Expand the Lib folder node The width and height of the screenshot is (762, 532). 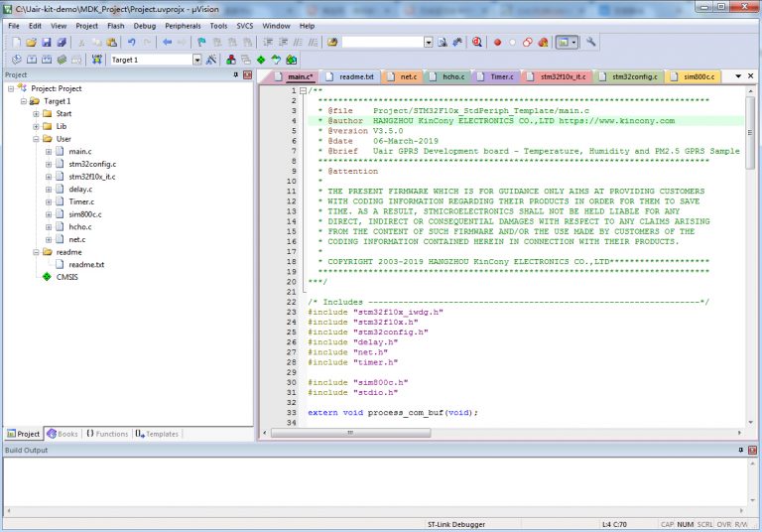pyautogui.click(x=36, y=127)
